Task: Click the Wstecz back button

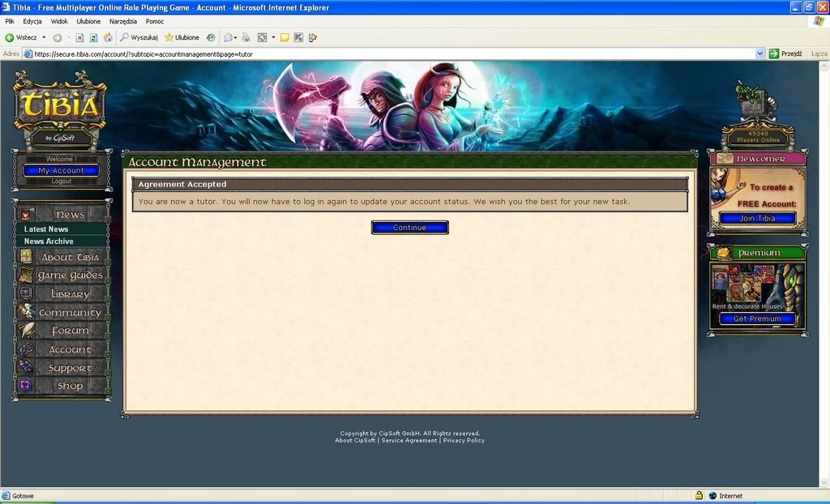Action: 20,37
